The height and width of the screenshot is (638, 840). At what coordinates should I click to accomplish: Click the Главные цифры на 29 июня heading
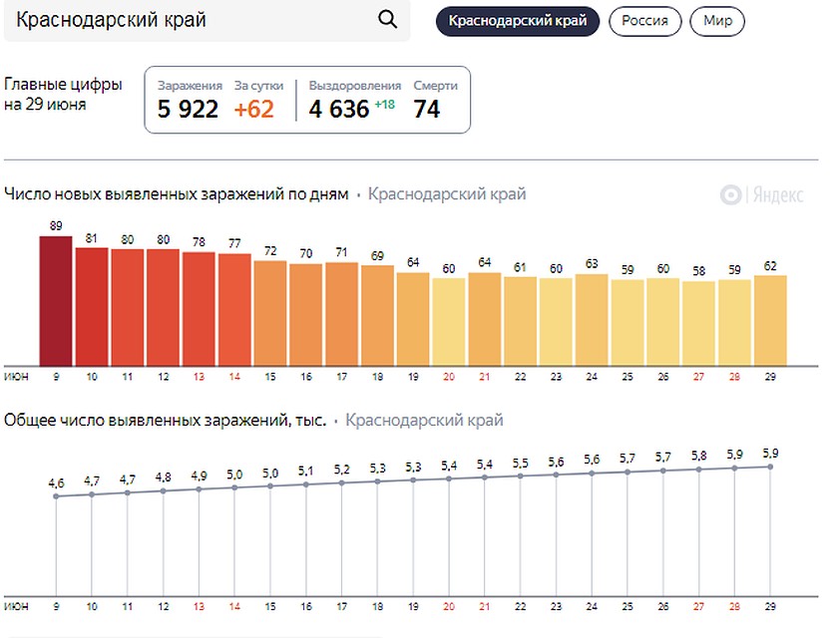click(63, 94)
